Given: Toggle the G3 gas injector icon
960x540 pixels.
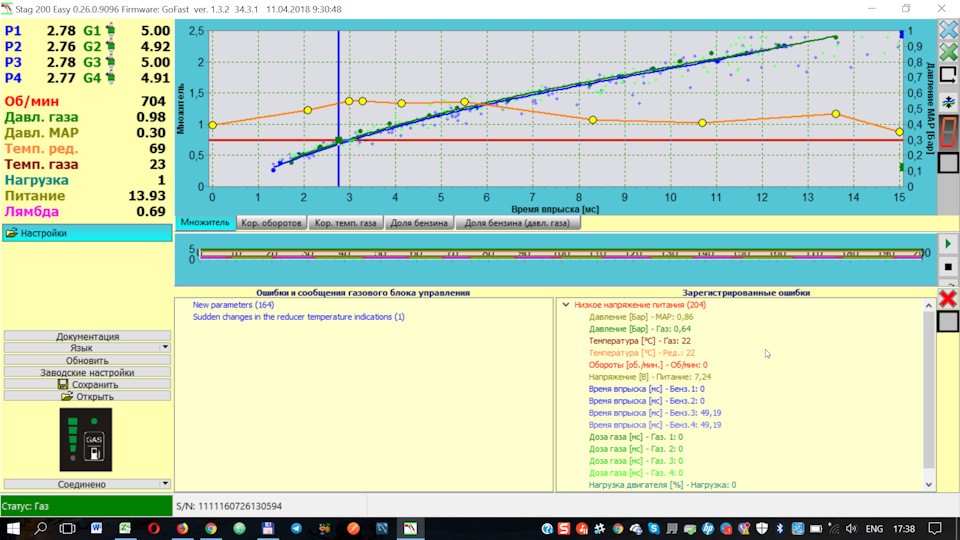Looking at the screenshot, I should pos(110,62).
